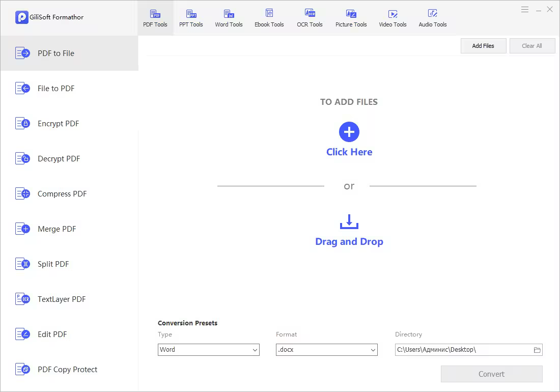Screen dimensions: 560x392
Task: Click the Merge PDF plus icon
Action: [22, 229]
